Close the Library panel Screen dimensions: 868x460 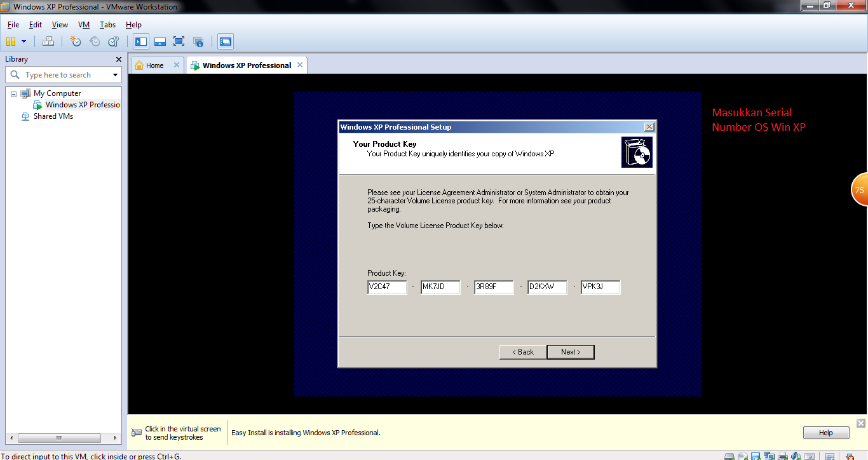[x=118, y=59]
